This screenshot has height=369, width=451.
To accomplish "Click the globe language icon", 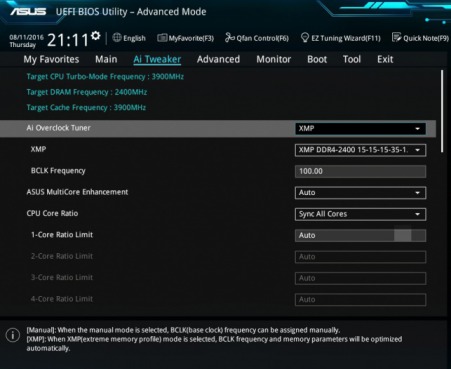I will [117, 38].
